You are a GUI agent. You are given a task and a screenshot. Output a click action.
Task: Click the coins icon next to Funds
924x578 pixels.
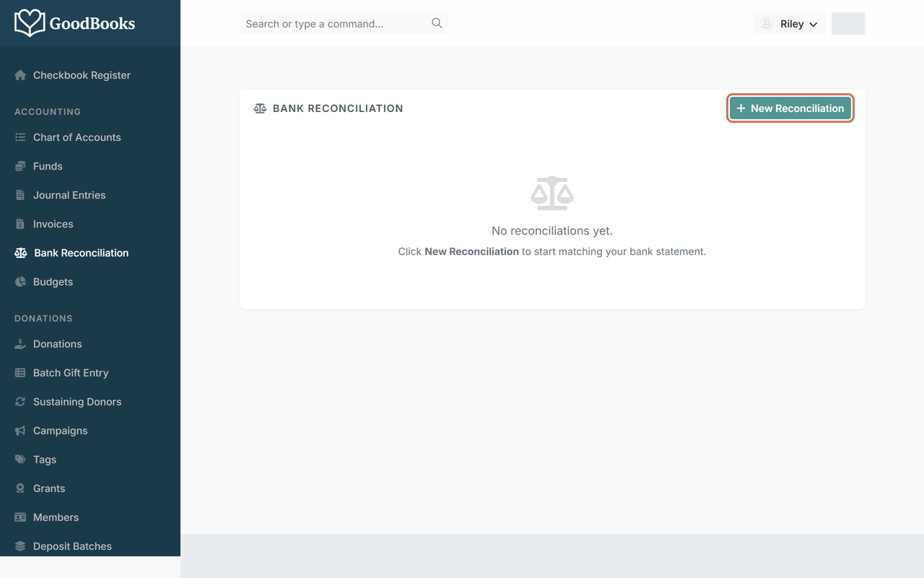pyautogui.click(x=20, y=166)
